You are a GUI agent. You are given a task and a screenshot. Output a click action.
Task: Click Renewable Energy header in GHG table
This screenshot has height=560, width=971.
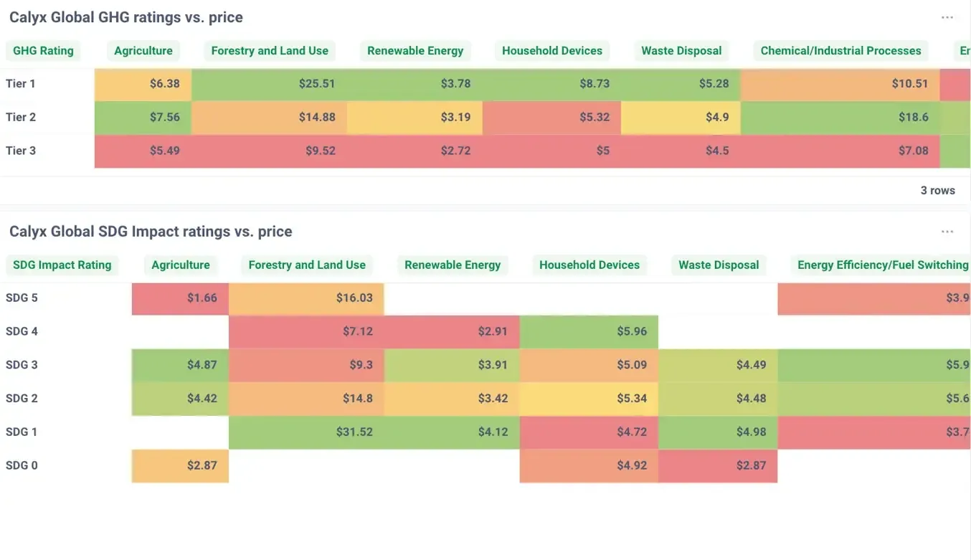point(415,51)
